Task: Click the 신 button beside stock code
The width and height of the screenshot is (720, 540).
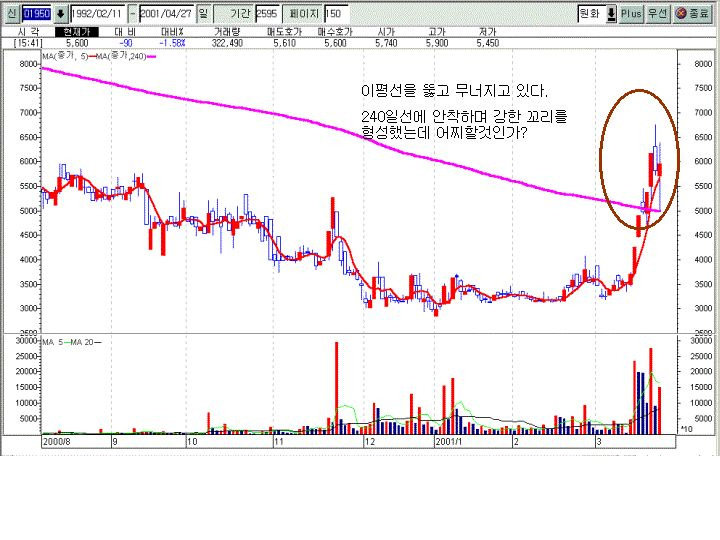Action: [x=11, y=14]
